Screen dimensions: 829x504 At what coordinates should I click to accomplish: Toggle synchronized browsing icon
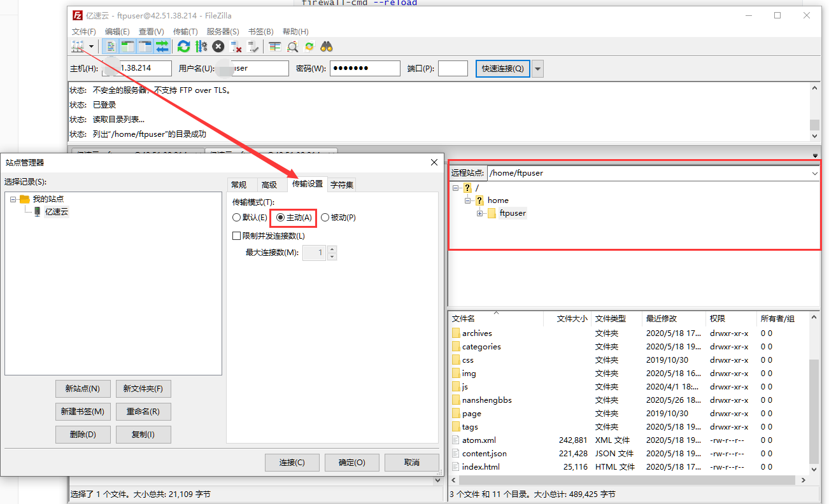309,46
